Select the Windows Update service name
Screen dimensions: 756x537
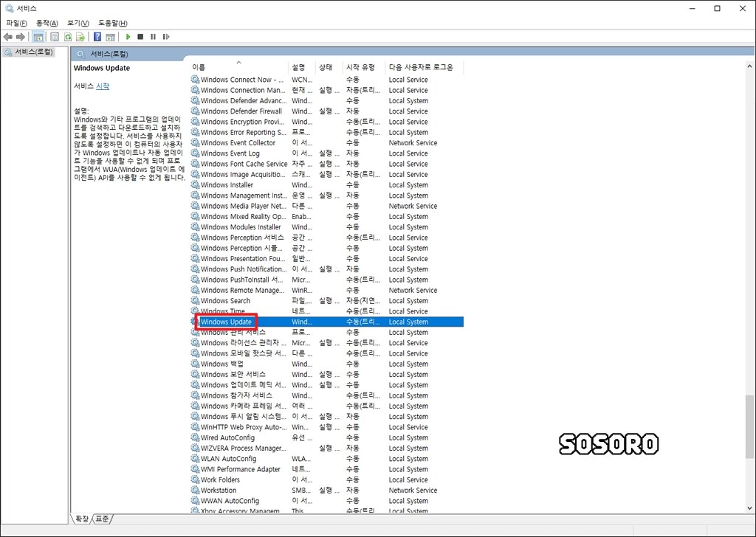coord(226,322)
